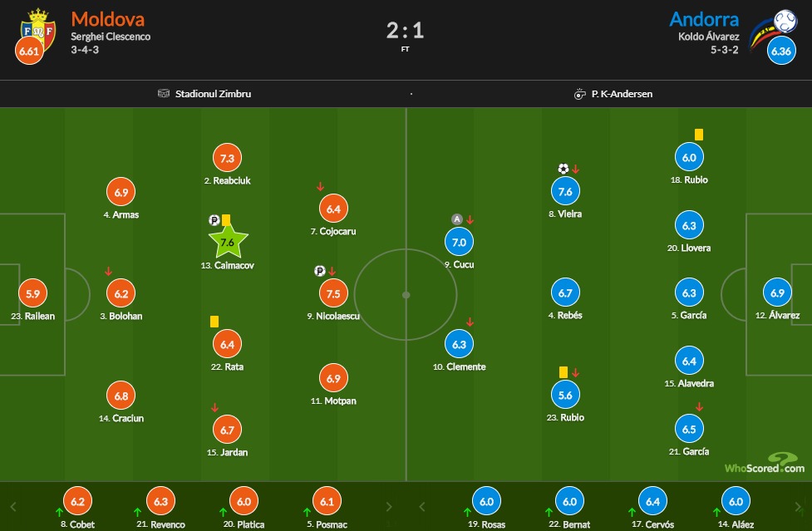Click the penalty icon above Nicolaescu
Image resolution: width=812 pixels, height=531 pixels.
(319, 271)
